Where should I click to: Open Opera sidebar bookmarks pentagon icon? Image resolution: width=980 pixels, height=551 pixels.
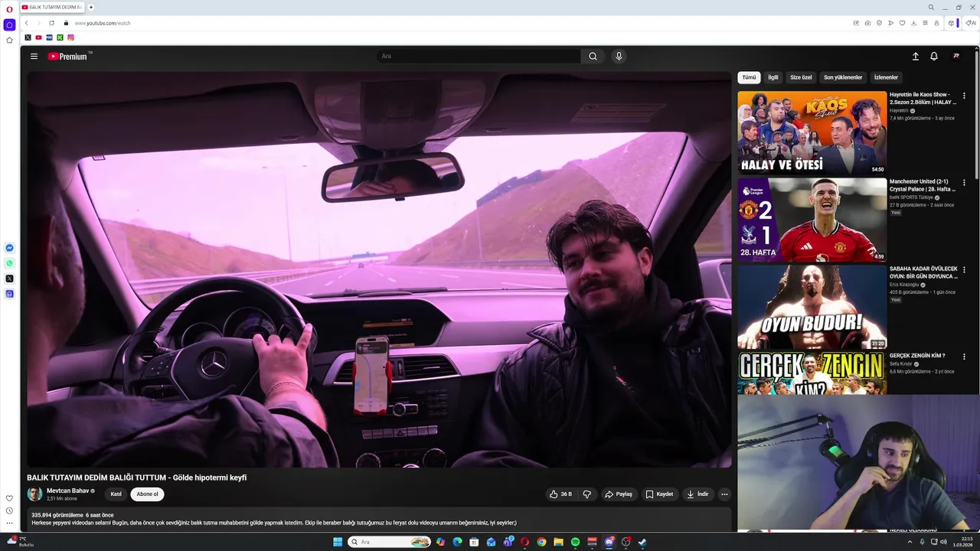pos(9,40)
